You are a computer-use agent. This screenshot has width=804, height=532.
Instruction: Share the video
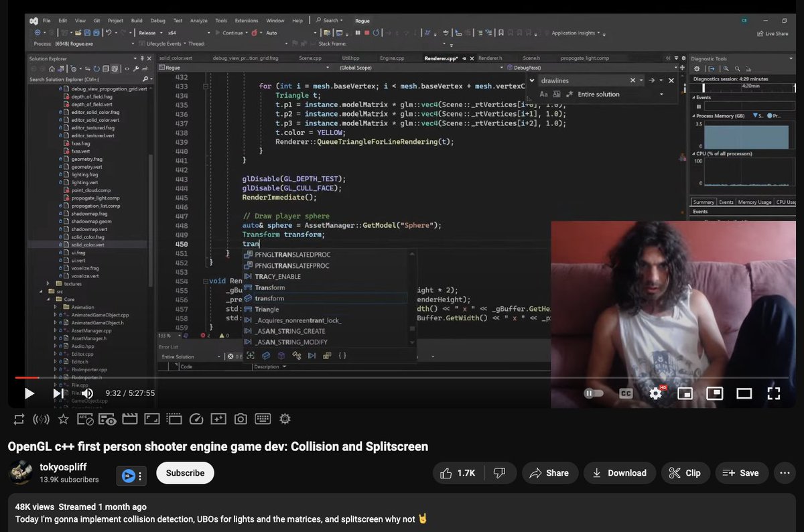click(549, 473)
